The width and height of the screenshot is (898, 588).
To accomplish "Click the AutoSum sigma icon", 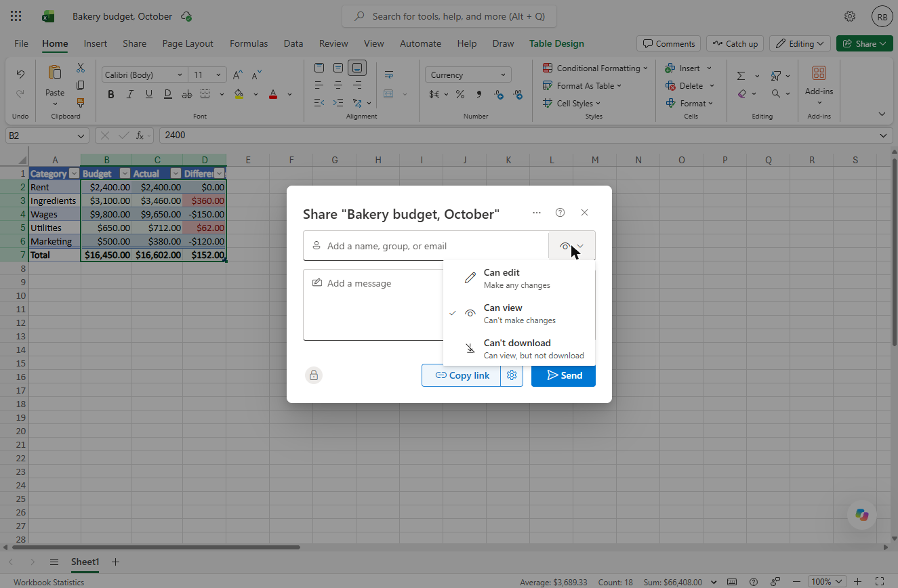I will [741, 76].
